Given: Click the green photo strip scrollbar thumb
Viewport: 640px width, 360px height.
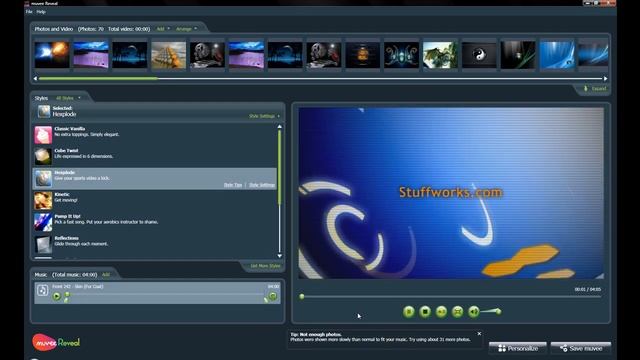Looking at the screenshot, I should tap(98, 78).
